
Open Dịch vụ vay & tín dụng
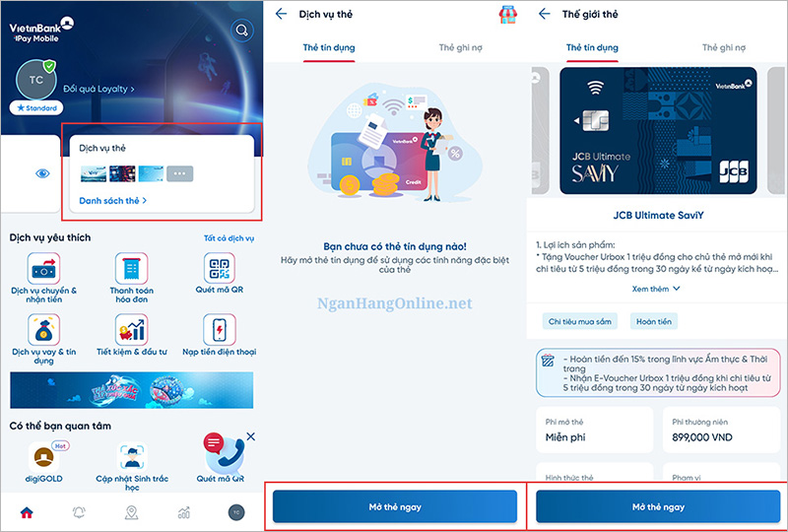coord(43,340)
